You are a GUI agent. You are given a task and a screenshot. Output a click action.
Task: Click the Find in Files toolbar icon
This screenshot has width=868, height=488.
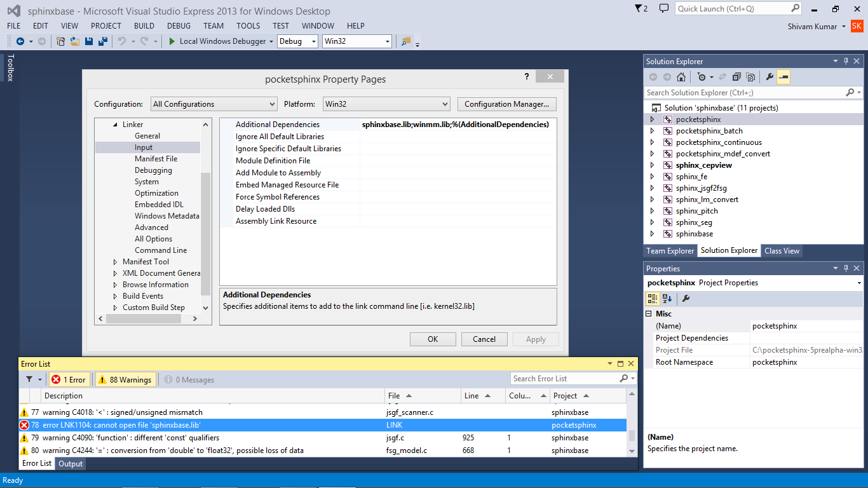click(x=405, y=41)
